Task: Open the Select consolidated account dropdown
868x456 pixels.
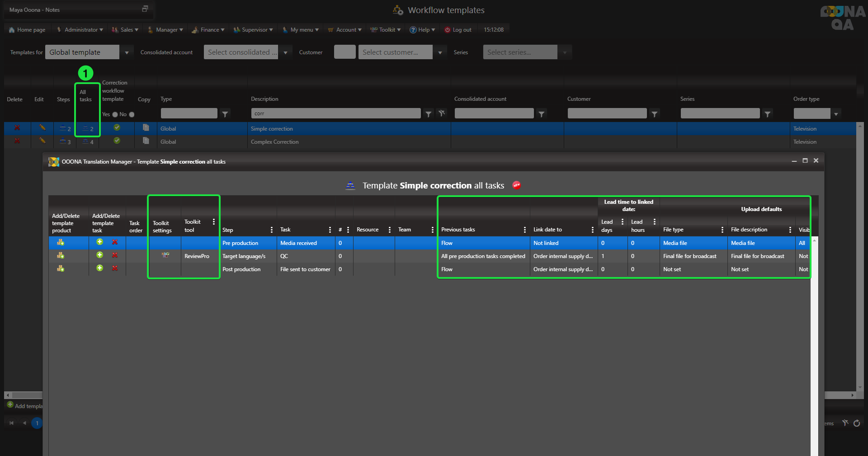Action: pyautogui.click(x=285, y=52)
